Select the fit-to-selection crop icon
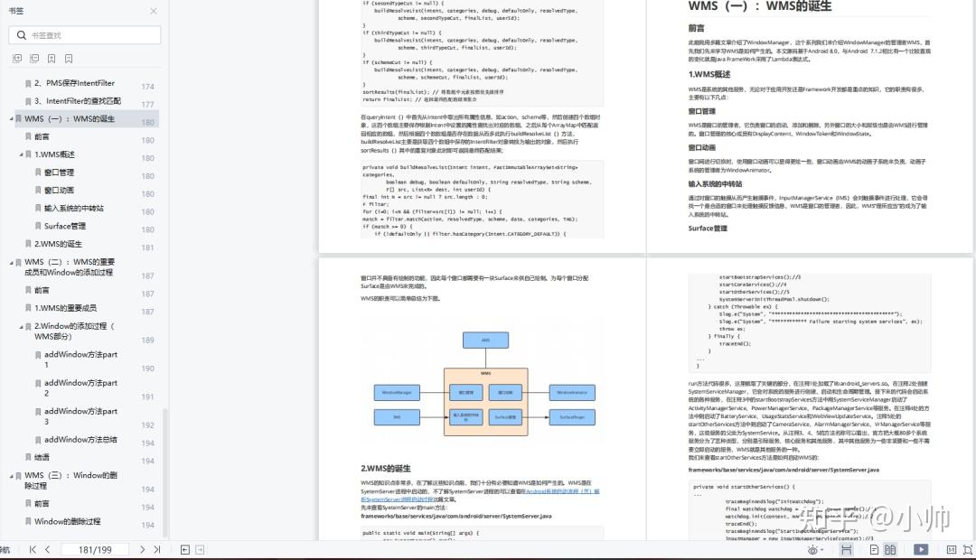Screen dimensions: 976x560 [x=969, y=548]
